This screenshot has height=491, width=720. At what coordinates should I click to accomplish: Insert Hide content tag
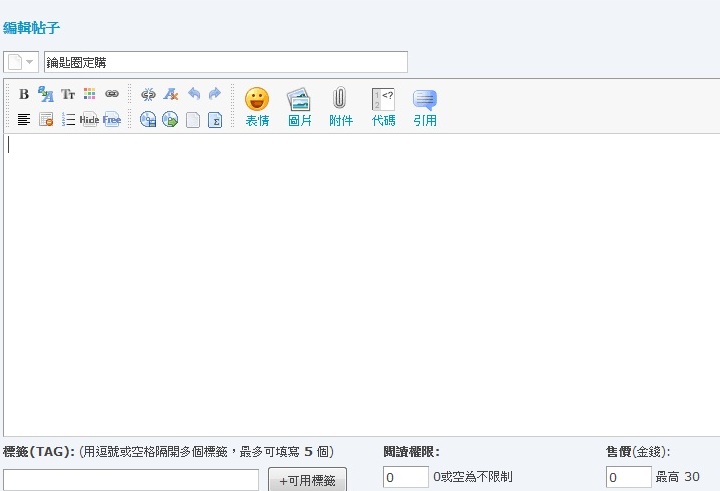[89, 119]
